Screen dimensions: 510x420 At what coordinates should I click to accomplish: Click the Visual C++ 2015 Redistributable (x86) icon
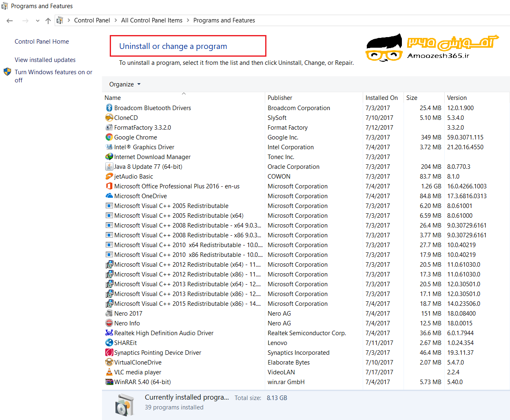click(109, 303)
